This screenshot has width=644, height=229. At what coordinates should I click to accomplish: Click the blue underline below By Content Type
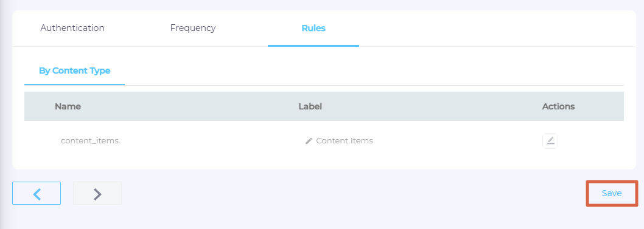tap(74, 84)
